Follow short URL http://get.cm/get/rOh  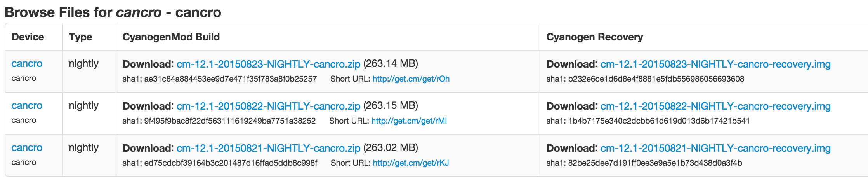(x=411, y=79)
